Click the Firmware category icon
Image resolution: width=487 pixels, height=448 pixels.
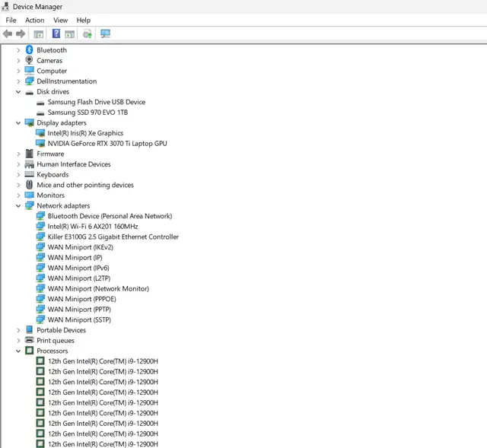(x=30, y=154)
